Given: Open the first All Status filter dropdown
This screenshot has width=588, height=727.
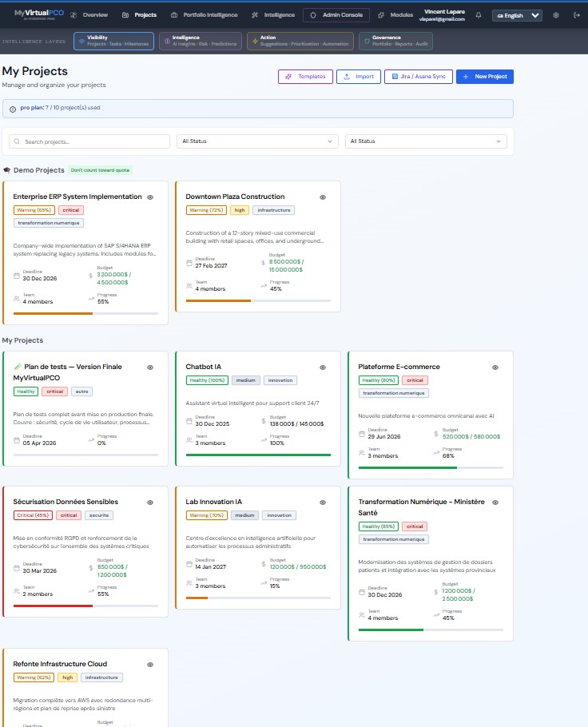Looking at the screenshot, I should (x=257, y=141).
